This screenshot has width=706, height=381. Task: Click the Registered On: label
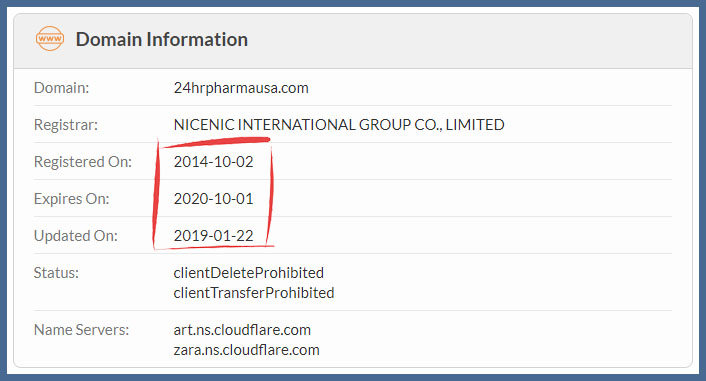pos(83,162)
